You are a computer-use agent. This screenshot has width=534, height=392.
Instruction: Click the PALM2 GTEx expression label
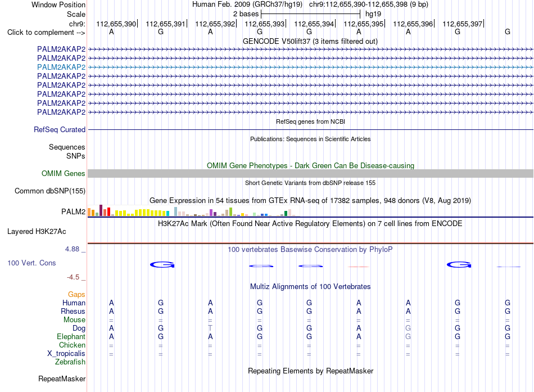click(x=73, y=211)
